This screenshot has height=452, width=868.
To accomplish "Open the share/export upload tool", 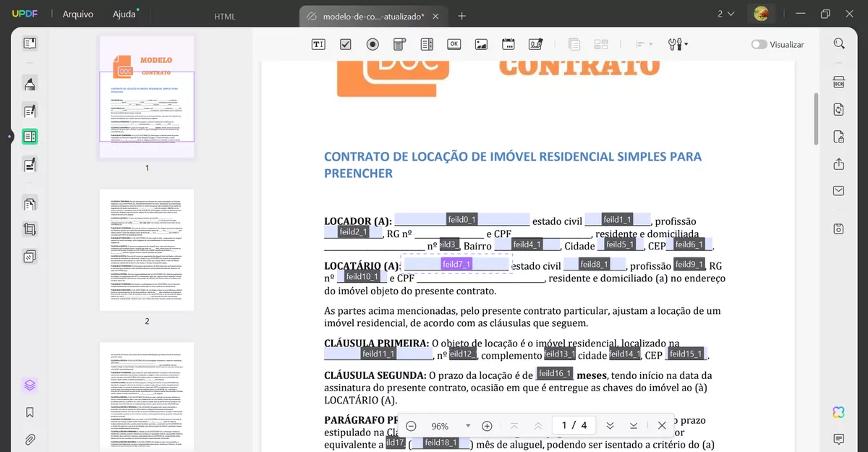I will click(x=839, y=164).
